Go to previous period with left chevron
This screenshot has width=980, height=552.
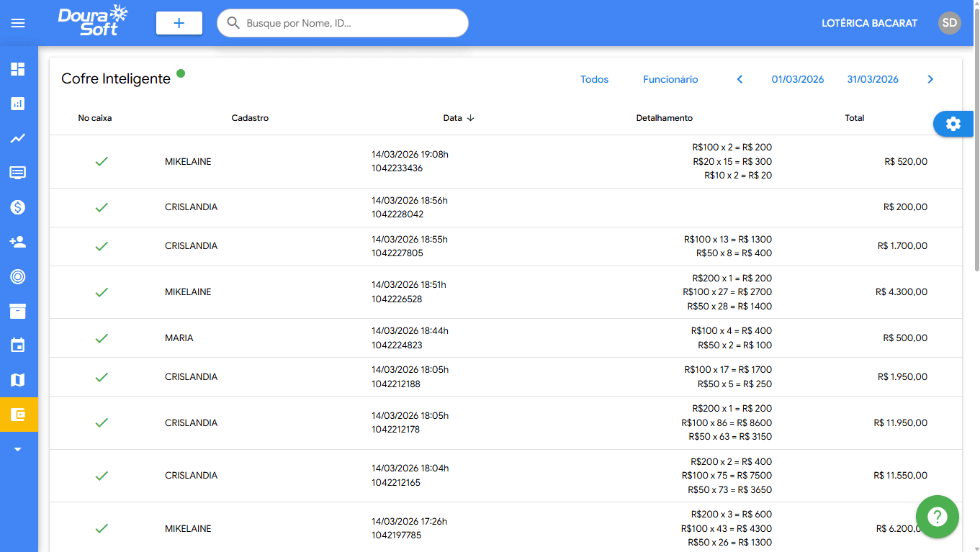740,80
